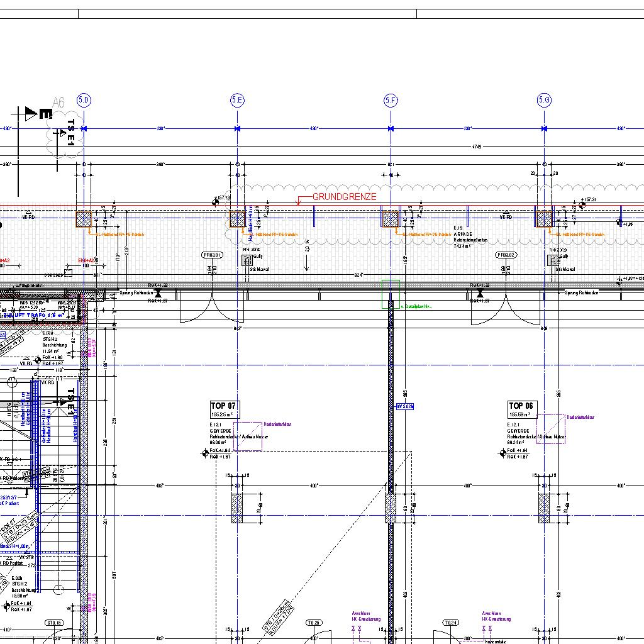Select the 5.G grid axis bubble
The height and width of the screenshot is (644, 644).
pyautogui.click(x=544, y=100)
